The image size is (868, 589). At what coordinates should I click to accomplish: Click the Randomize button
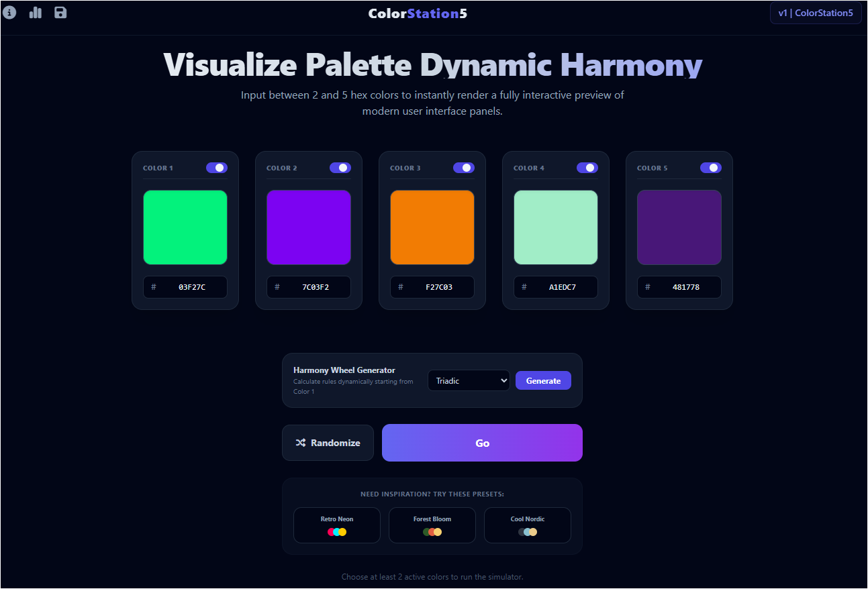point(328,443)
